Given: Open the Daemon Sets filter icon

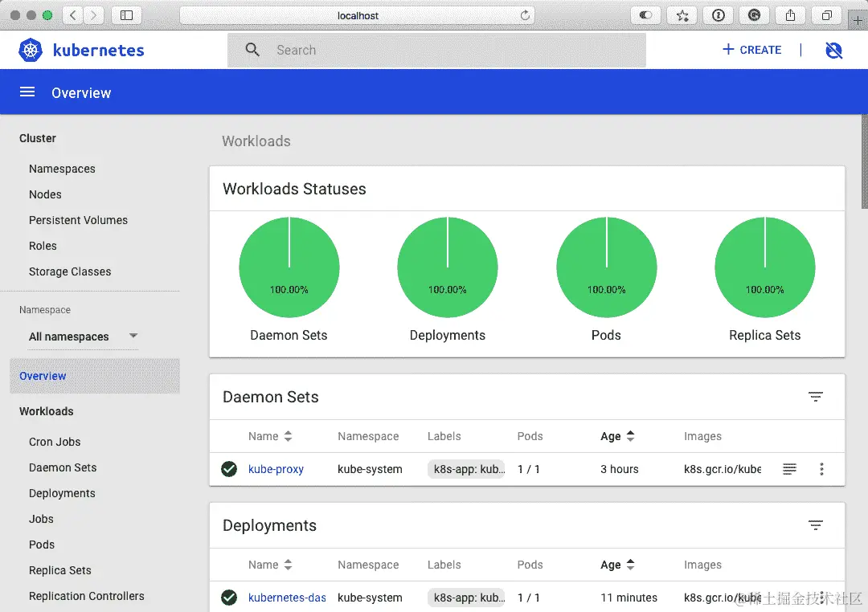Looking at the screenshot, I should click(x=816, y=396).
